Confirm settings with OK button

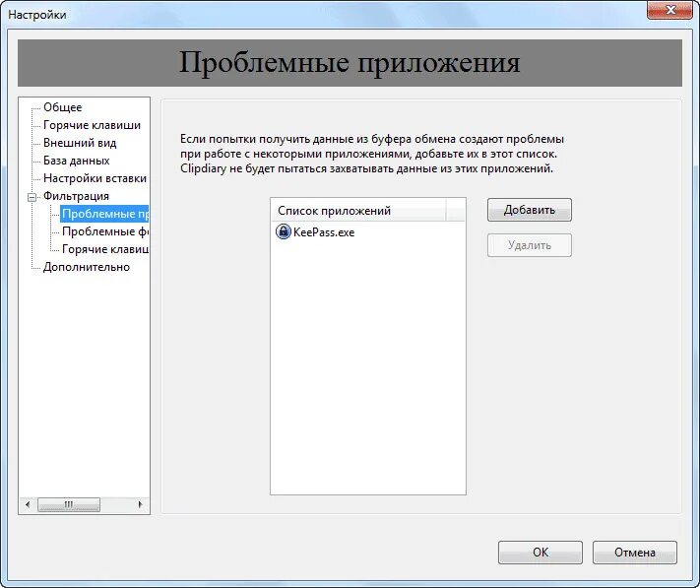point(541,553)
